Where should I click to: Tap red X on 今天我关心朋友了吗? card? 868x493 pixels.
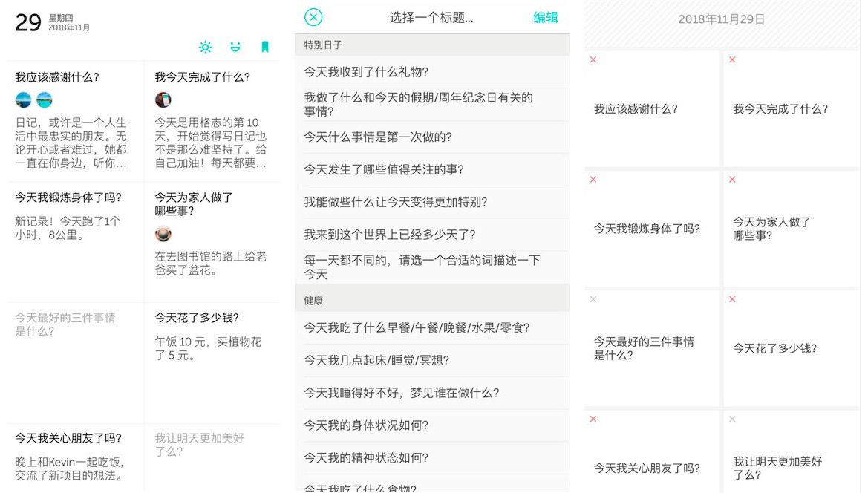(593, 419)
